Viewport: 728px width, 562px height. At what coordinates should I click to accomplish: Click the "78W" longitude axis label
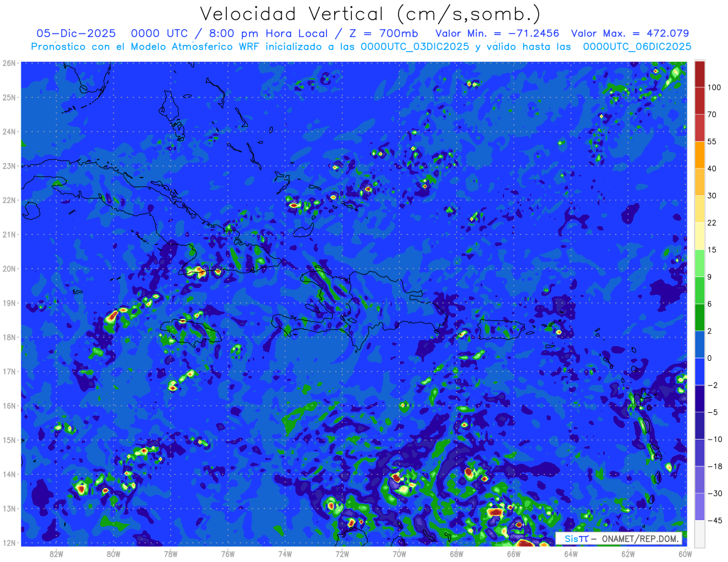coord(170,554)
